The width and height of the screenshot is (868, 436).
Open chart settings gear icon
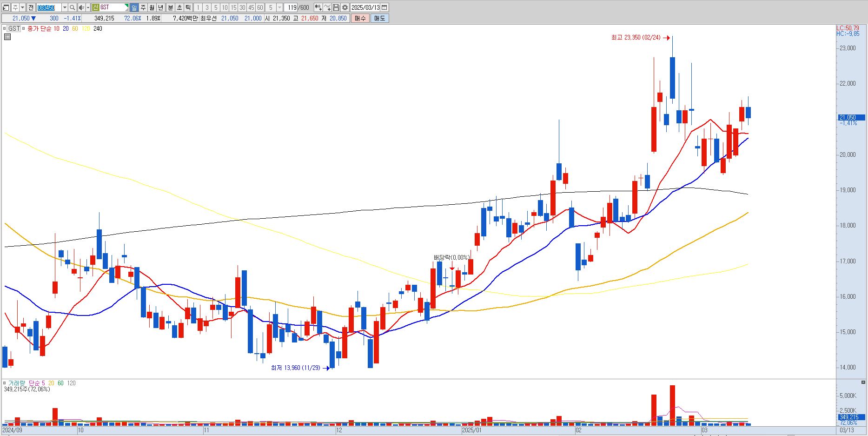[345, 7]
